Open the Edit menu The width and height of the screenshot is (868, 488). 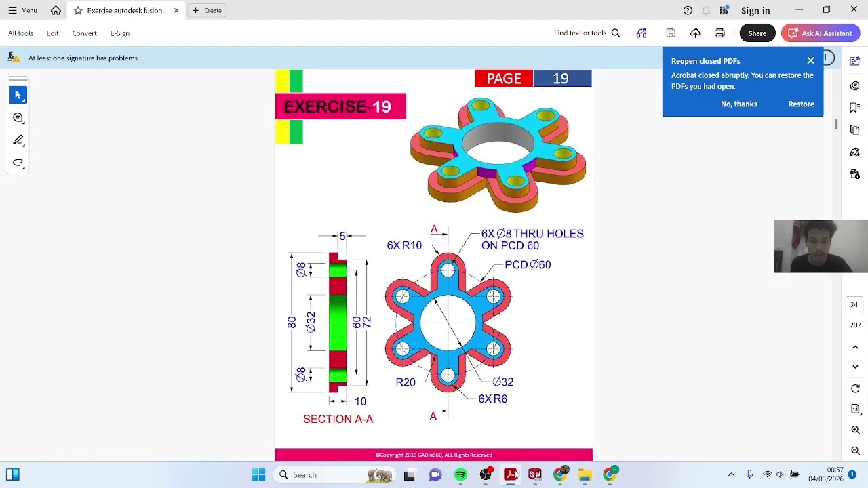pos(52,33)
